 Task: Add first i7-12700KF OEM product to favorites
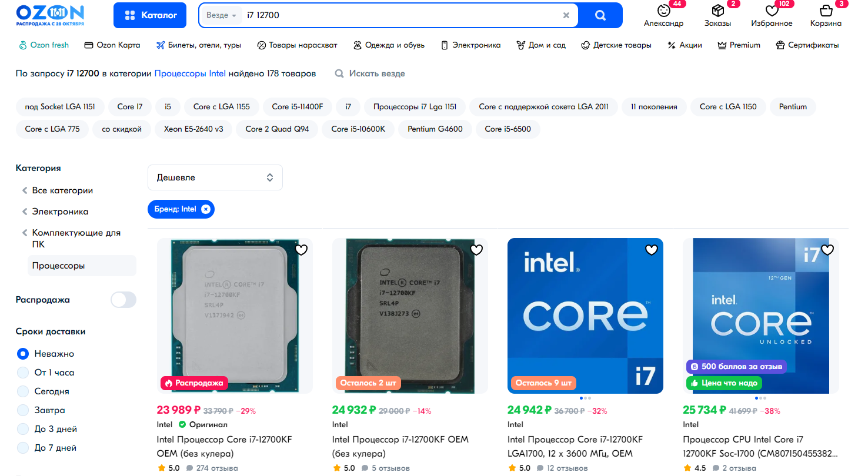[x=301, y=250]
